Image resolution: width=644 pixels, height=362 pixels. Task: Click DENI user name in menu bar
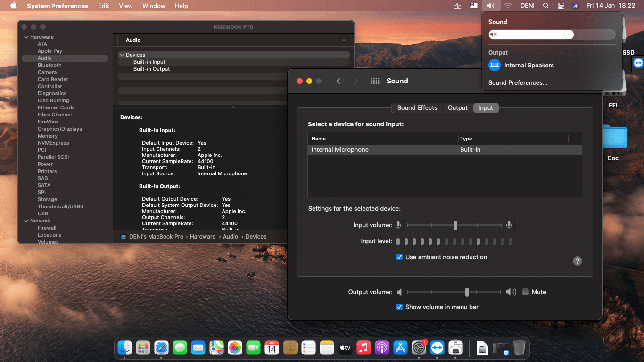pos(527,6)
